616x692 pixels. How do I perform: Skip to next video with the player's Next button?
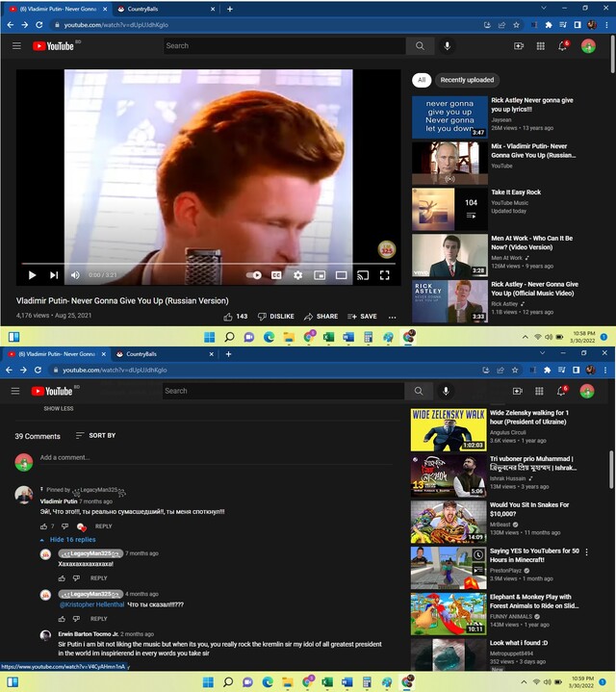coord(54,275)
